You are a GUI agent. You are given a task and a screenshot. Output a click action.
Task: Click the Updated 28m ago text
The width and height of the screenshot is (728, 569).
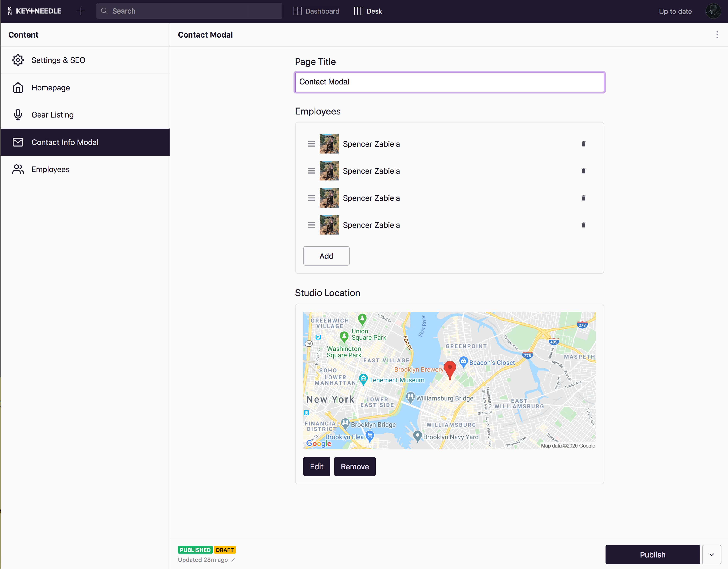(203, 560)
